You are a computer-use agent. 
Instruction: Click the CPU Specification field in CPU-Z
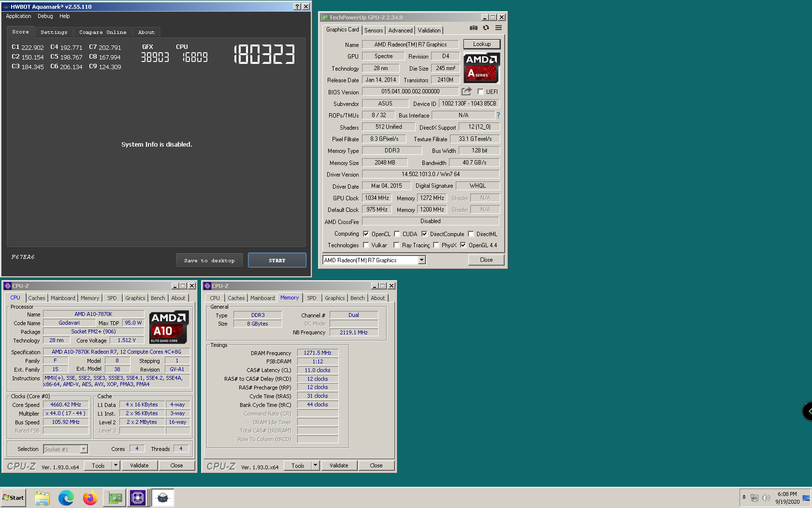coord(116,352)
